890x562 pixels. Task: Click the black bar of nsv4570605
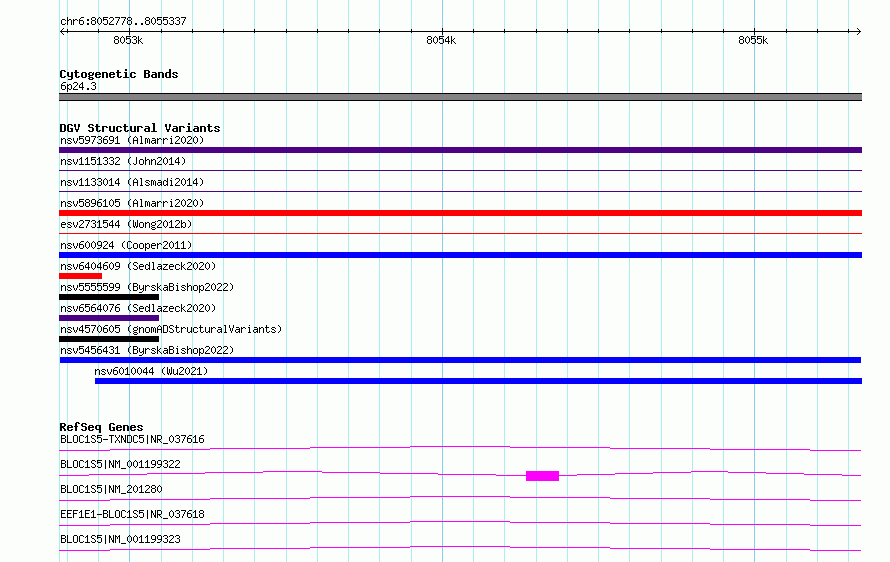point(109,339)
